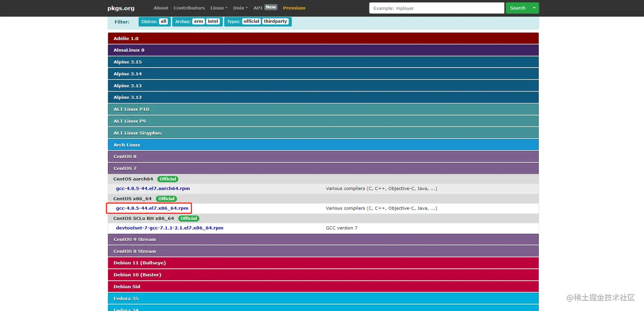Click Official badge next to CentOS x86_64

[166, 199]
